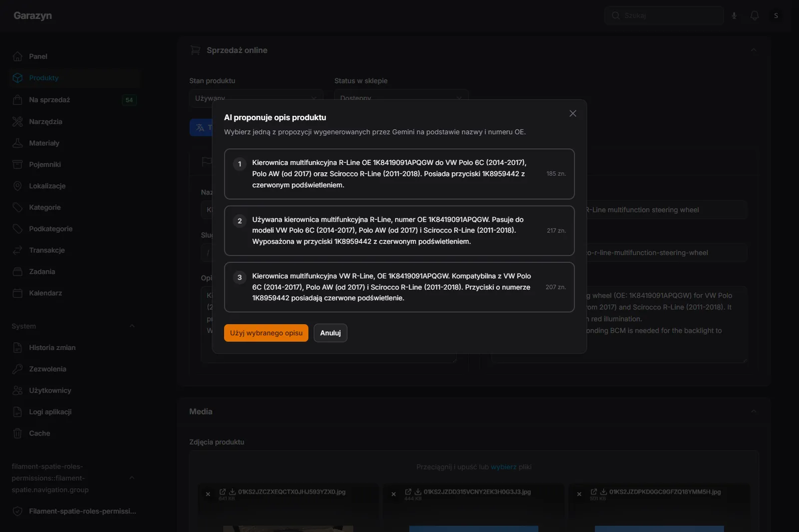
Task: Open the user avatar S menu
Action: (x=776, y=15)
